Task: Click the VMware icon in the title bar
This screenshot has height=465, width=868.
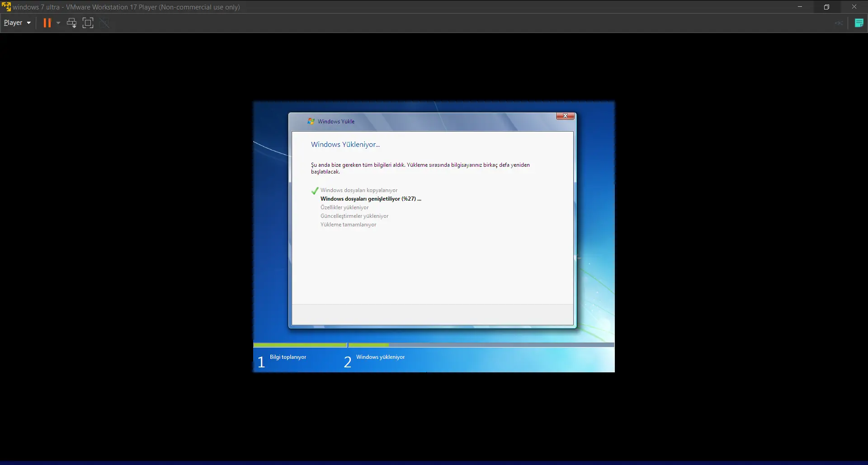Action: (6, 7)
